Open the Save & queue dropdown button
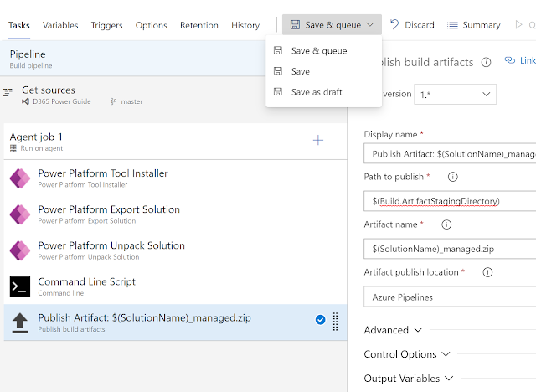Image resolution: width=536 pixels, height=392 pixels. (x=332, y=25)
